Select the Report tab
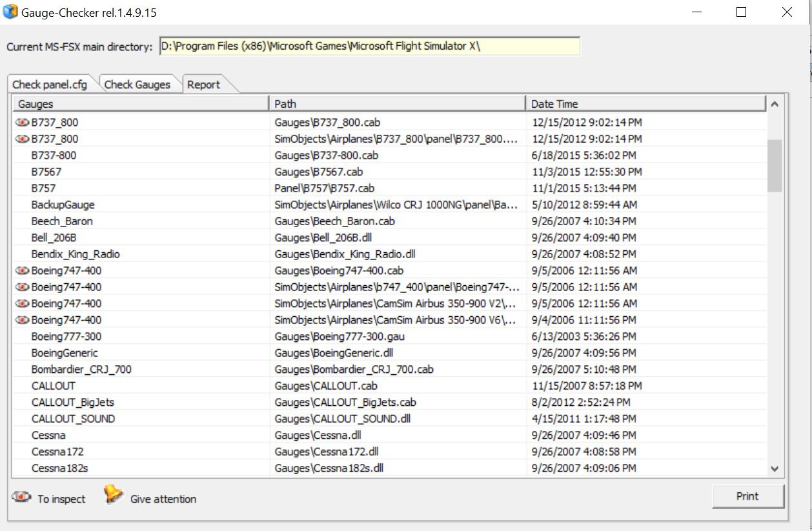Screen dimensions: 812x531 pyautogui.click(x=204, y=85)
